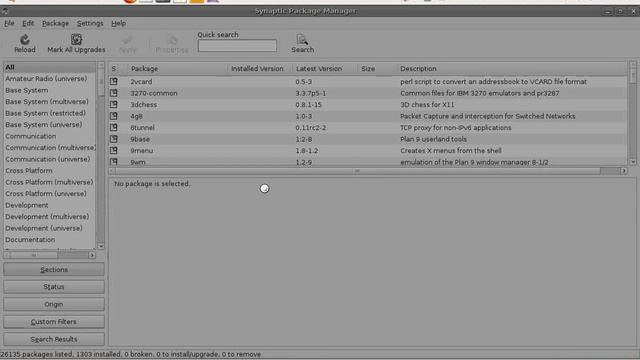This screenshot has width=640, height=360.
Task: Open the File menu
Action: click(x=9, y=23)
